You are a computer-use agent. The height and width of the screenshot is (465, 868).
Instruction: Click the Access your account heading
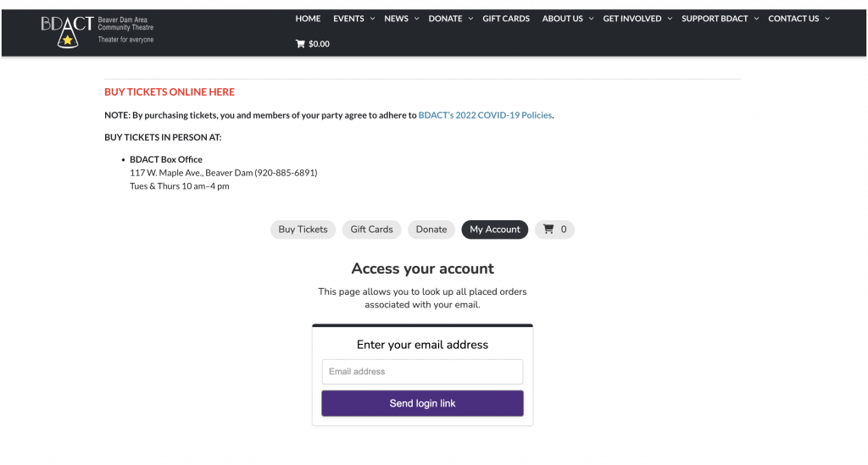tap(422, 268)
